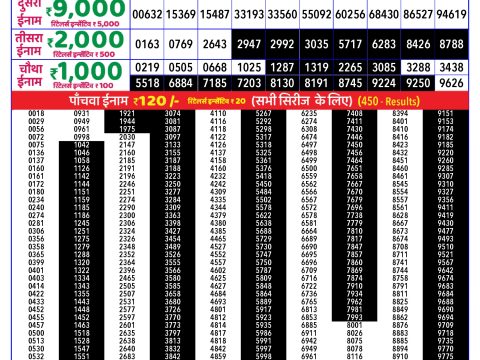Select fifth prize number 9151
The width and height of the screenshot is (480, 360).
pyautogui.click(x=445, y=114)
